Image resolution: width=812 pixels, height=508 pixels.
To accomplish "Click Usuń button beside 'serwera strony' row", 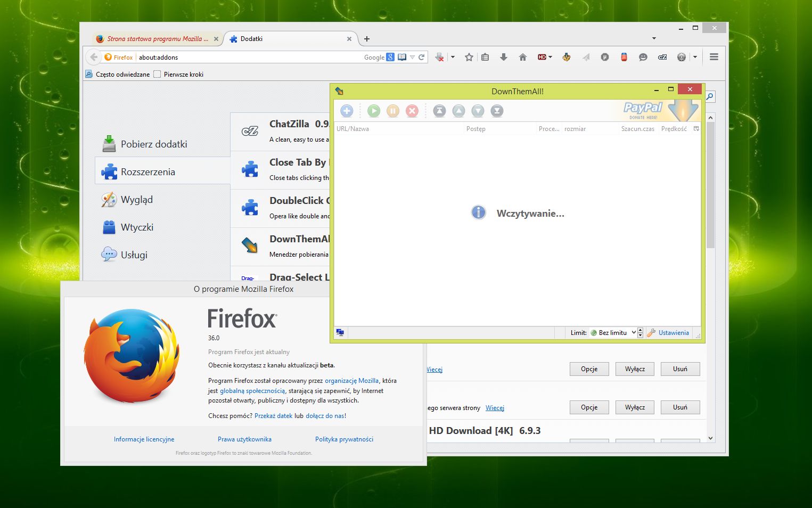I will [680, 407].
